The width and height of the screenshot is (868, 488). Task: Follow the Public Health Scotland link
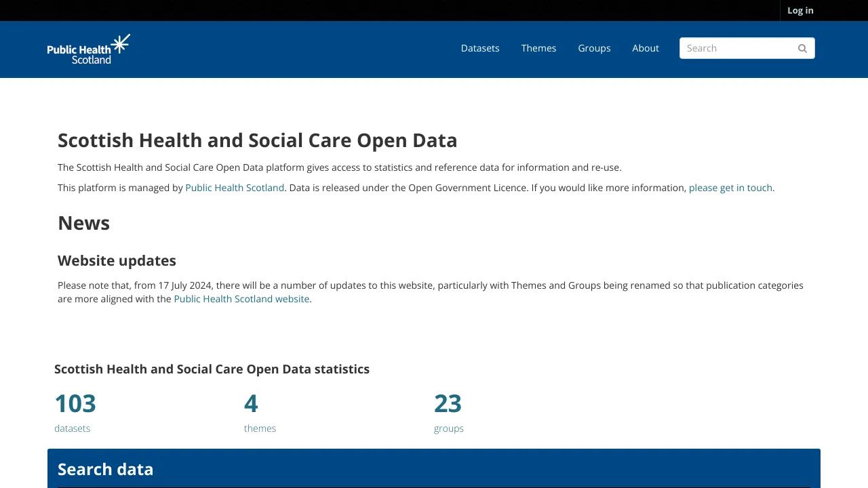coord(235,188)
